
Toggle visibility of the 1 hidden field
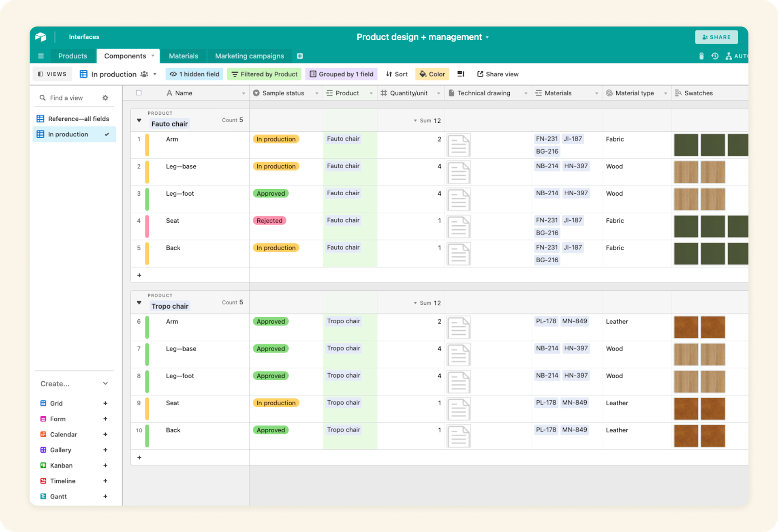194,74
